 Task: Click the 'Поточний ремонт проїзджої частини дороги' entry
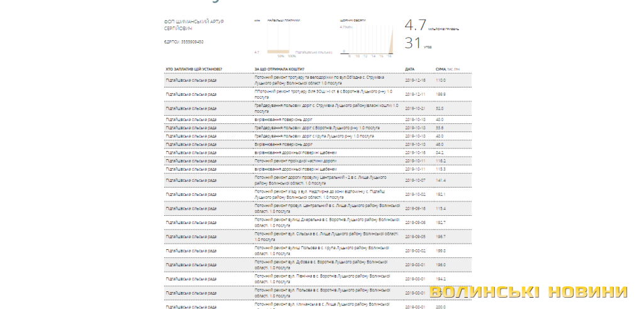click(x=295, y=160)
